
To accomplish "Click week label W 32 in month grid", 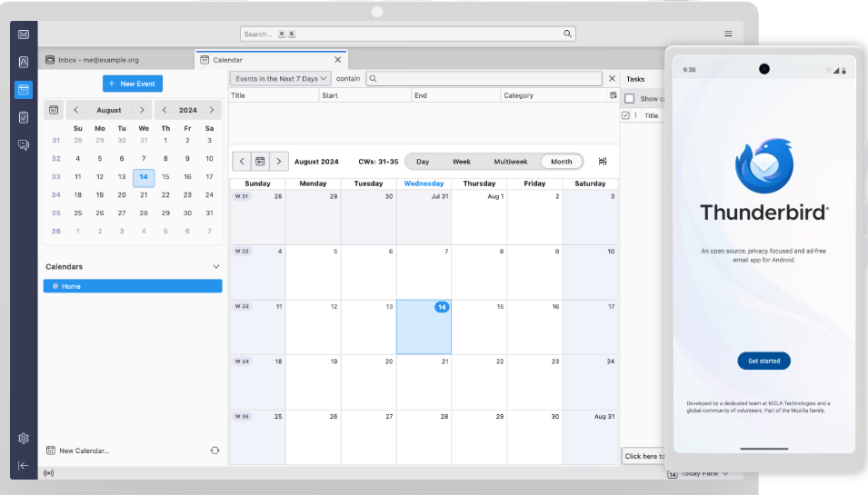I will [242, 251].
